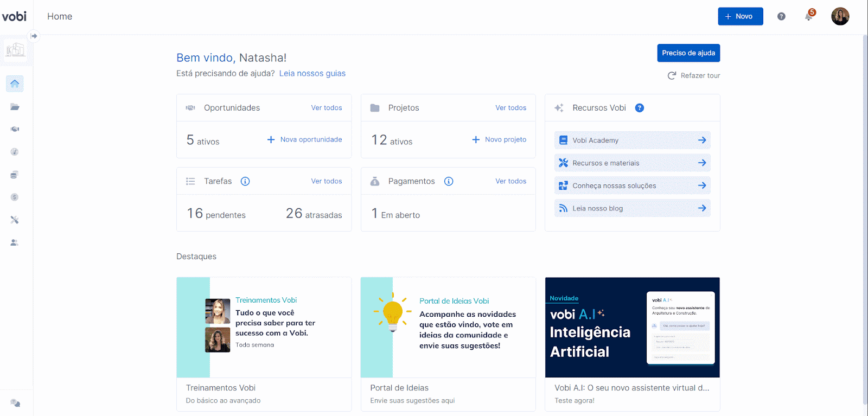Click the 16 pendentes tasks count
Screen dimensions: 868x416
(x=216, y=214)
